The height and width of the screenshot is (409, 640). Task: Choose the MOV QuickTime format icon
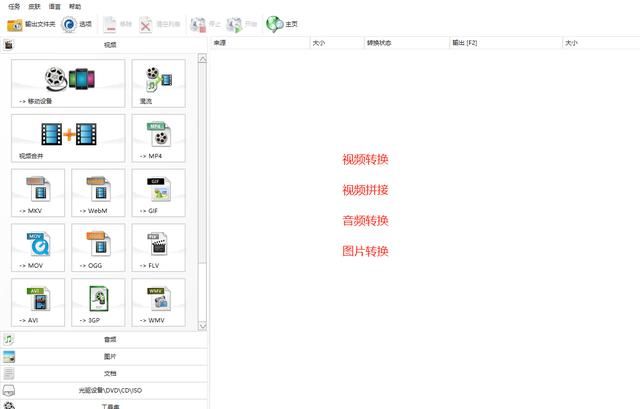39,247
